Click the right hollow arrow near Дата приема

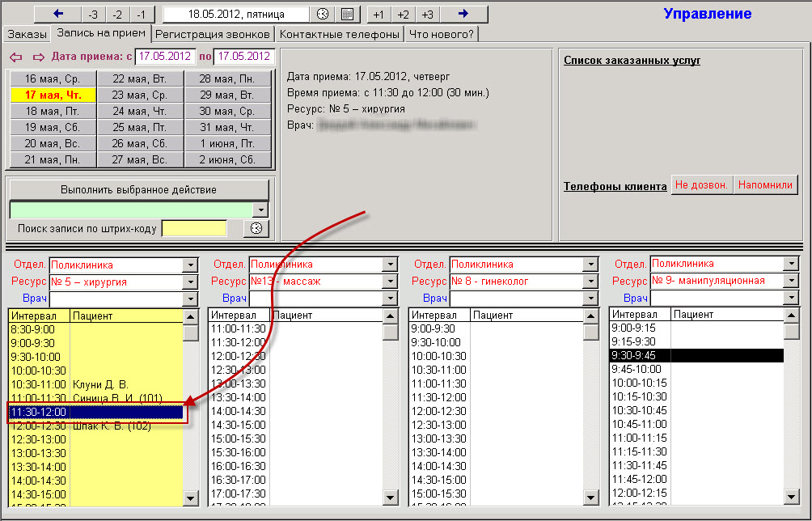click(39, 57)
